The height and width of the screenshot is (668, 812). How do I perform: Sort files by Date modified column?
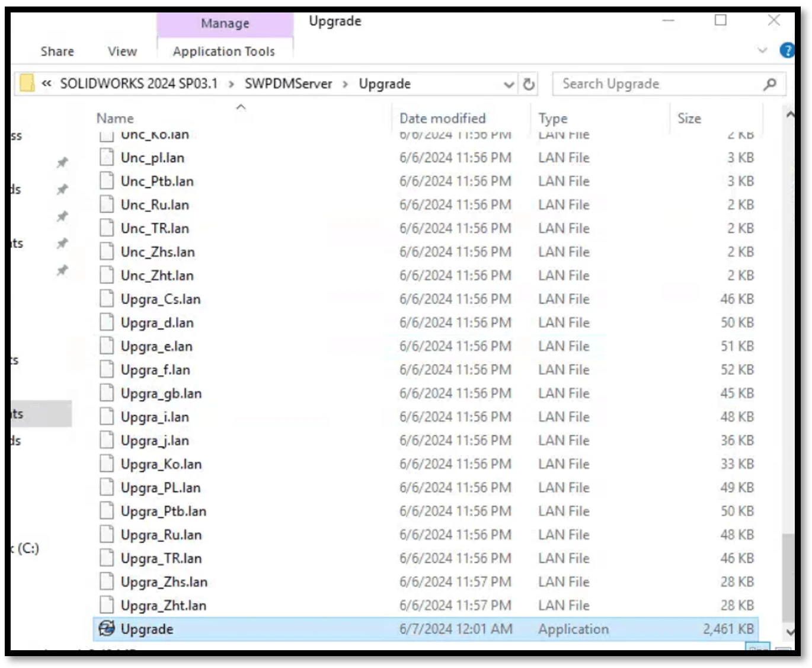tap(442, 119)
